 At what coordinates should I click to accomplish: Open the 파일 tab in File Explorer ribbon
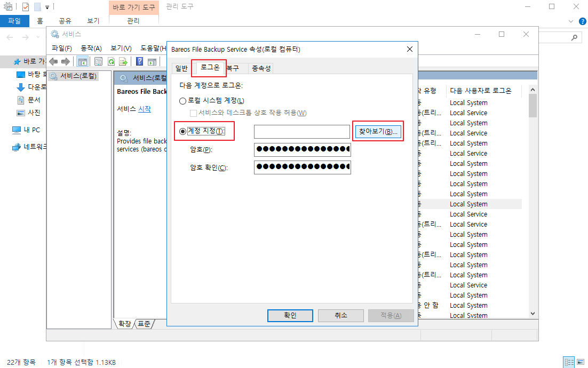[x=14, y=21]
